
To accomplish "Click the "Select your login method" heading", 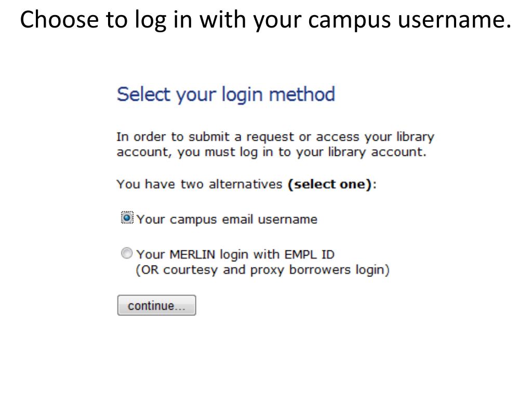I will click(226, 95).
